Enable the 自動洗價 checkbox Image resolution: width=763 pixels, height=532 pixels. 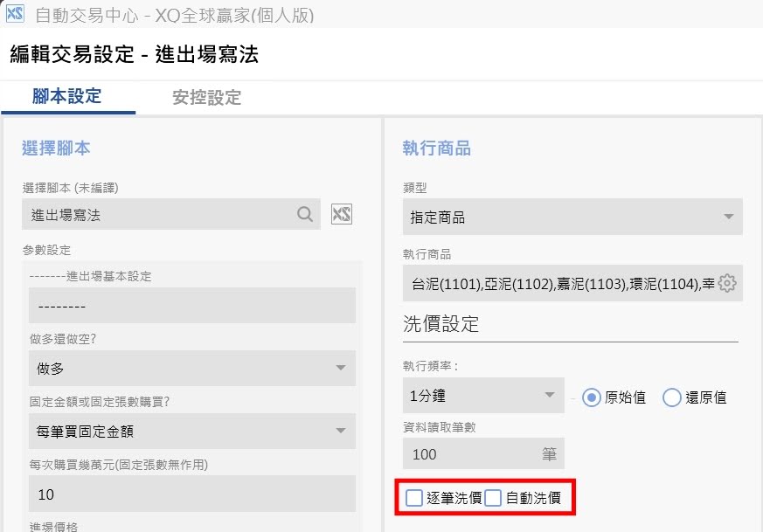(494, 498)
